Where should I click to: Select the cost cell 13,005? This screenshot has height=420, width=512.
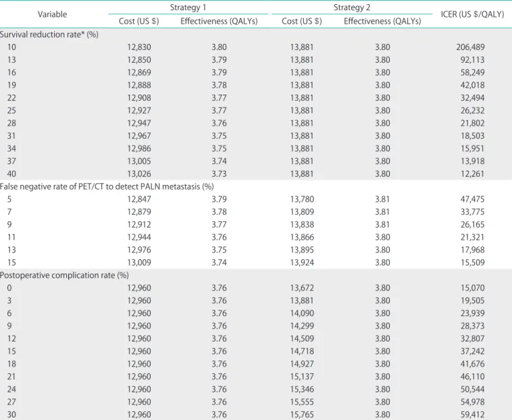(x=139, y=161)
